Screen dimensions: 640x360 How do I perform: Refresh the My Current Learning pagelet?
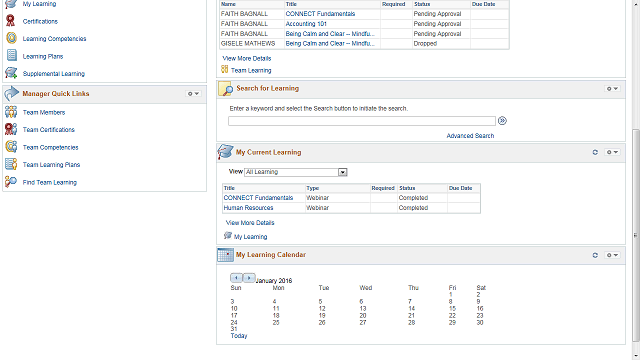pyautogui.click(x=595, y=152)
